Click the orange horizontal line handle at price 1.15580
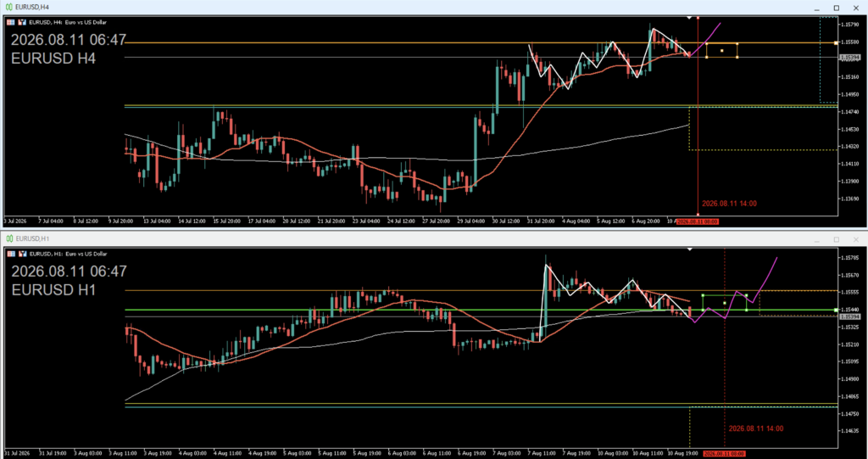Viewport: 868px width, 459px height. pos(836,42)
